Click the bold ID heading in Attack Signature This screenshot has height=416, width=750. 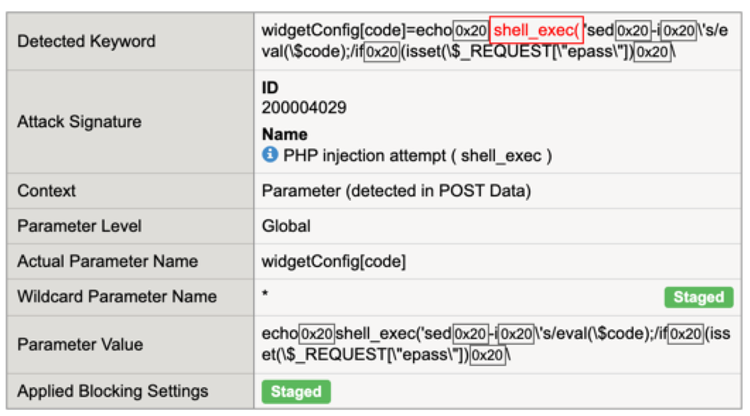coord(270,88)
